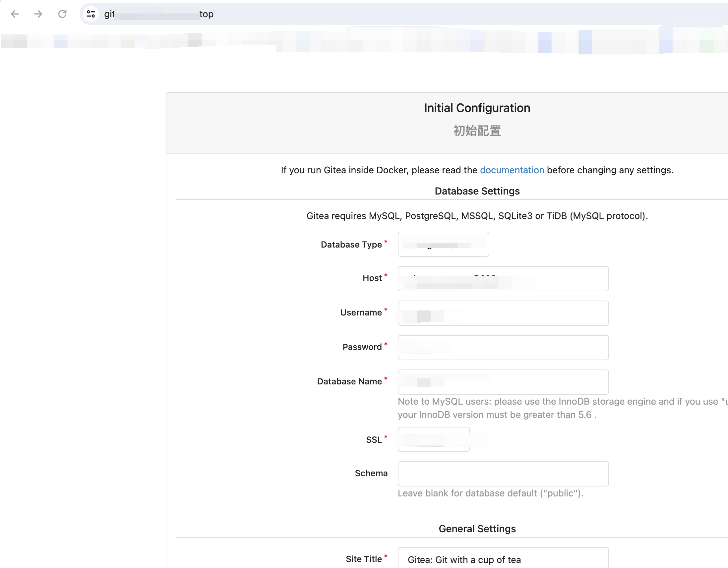The image size is (728, 568).
Task: Focus the Username text field
Action: [503, 313]
